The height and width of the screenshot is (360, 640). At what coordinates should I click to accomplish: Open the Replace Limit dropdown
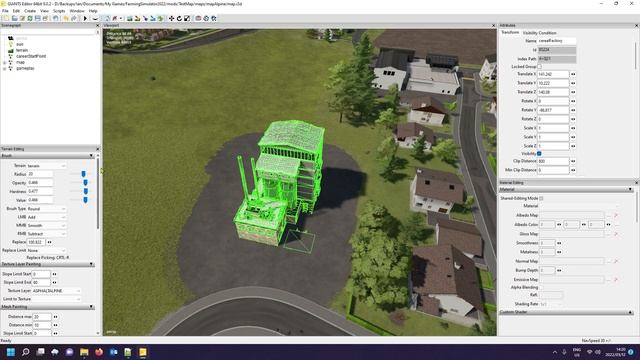pyautogui.click(x=46, y=250)
